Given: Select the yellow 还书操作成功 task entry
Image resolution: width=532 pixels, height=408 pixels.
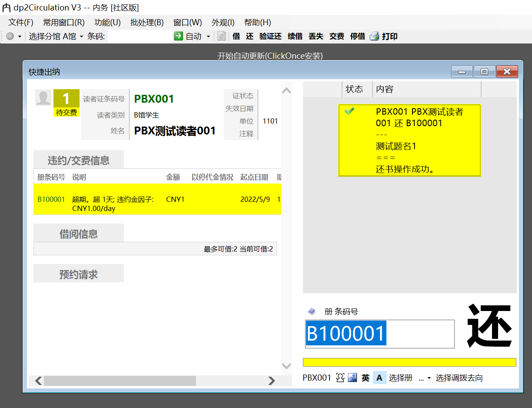Looking at the screenshot, I should [x=409, y=140].
